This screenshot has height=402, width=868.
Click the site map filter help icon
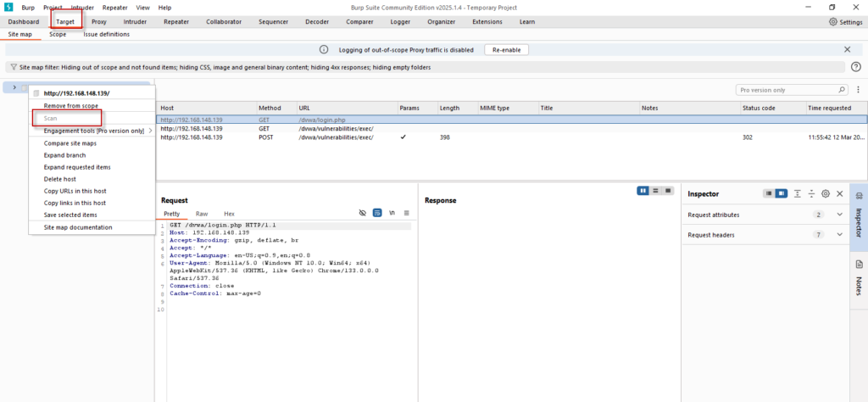855,67
